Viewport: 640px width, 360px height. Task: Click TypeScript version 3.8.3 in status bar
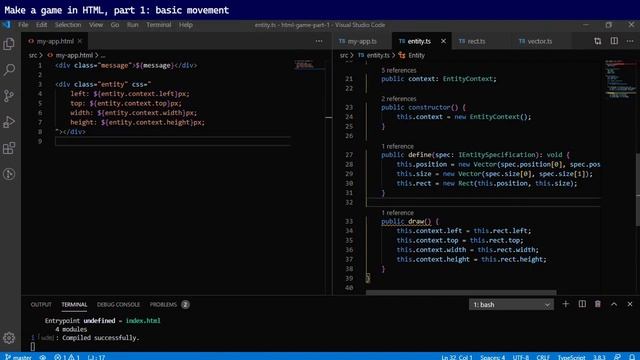click(599, 357)
